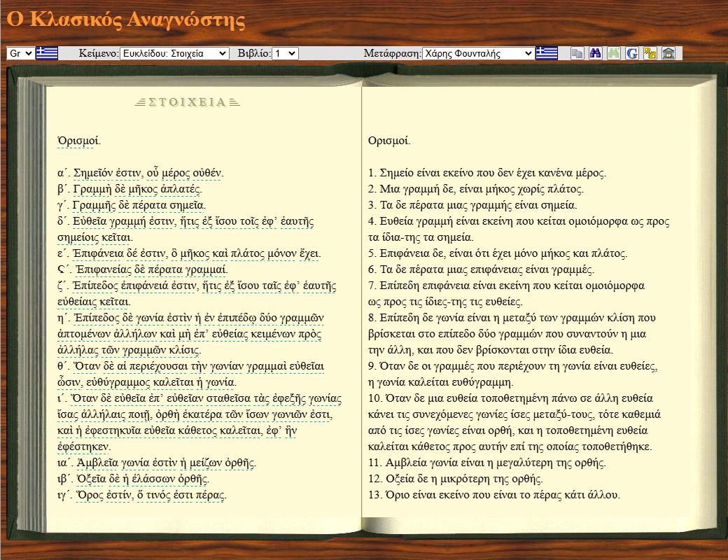
Task: Click the underlined word κειμένων
Action: pyautogui.click(x=274, y=334)
